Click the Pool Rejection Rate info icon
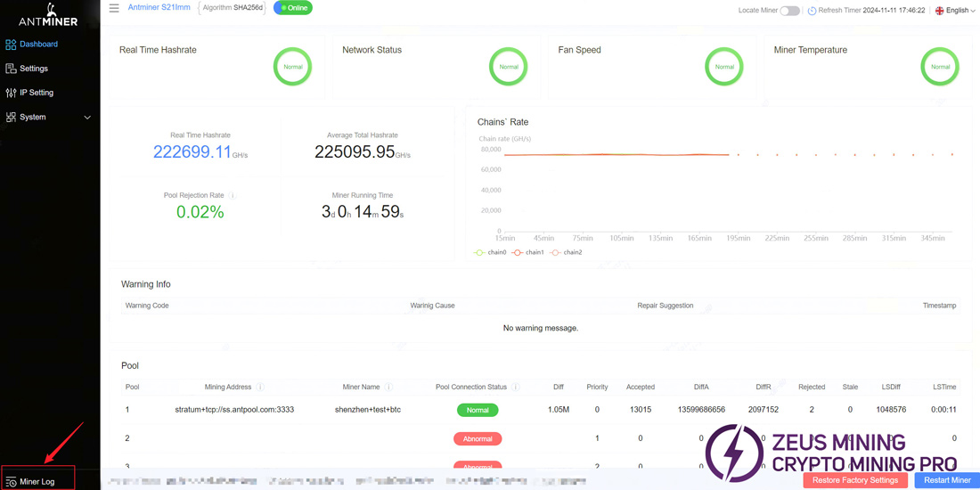 coord(233,196)
